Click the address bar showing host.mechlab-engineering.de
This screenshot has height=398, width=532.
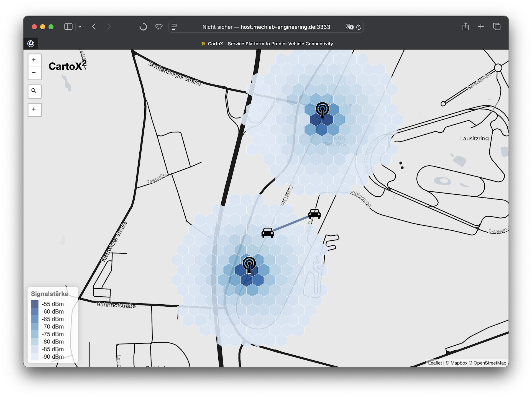(x=266, y=27)
